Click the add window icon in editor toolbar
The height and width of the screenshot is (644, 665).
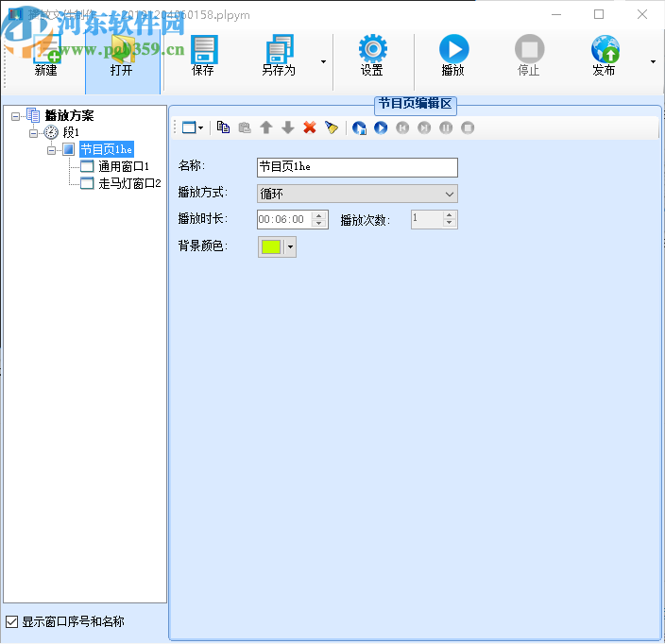pyautogui.click(x=189, y=127)
